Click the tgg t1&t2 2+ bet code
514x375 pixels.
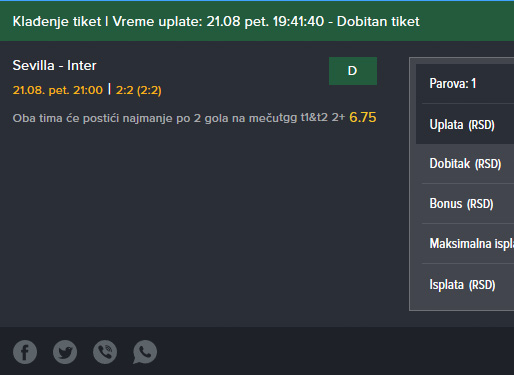(314, 117)
